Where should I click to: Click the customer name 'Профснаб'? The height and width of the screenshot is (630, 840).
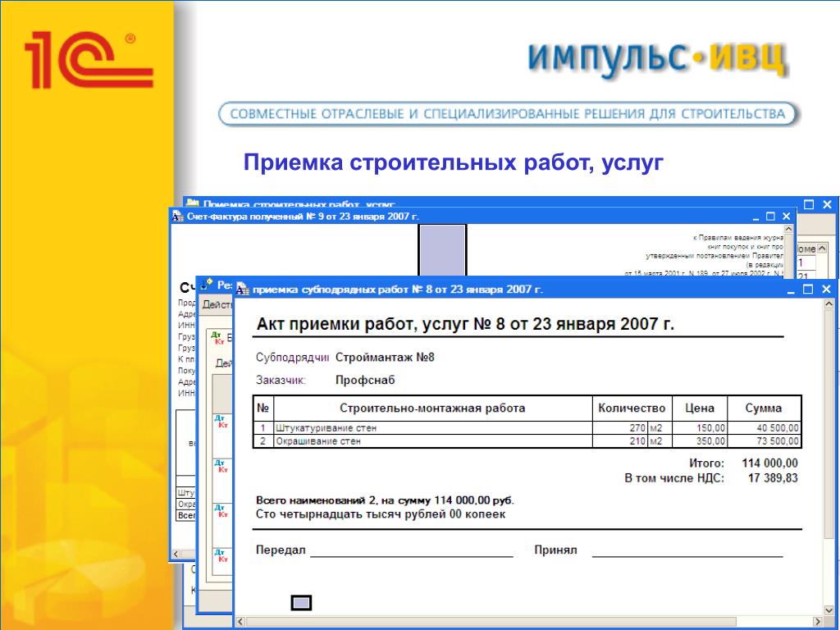pos(365,381)
